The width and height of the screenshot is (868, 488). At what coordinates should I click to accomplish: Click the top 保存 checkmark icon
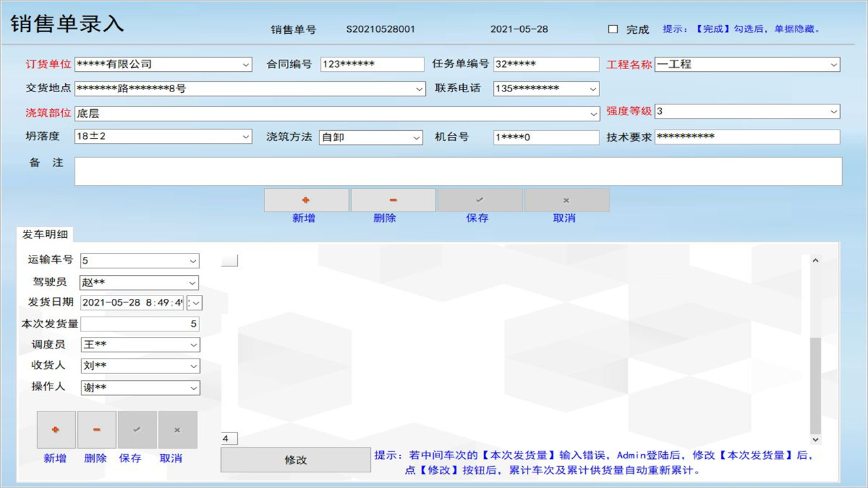pyautogui.click(x=479, y=199)
